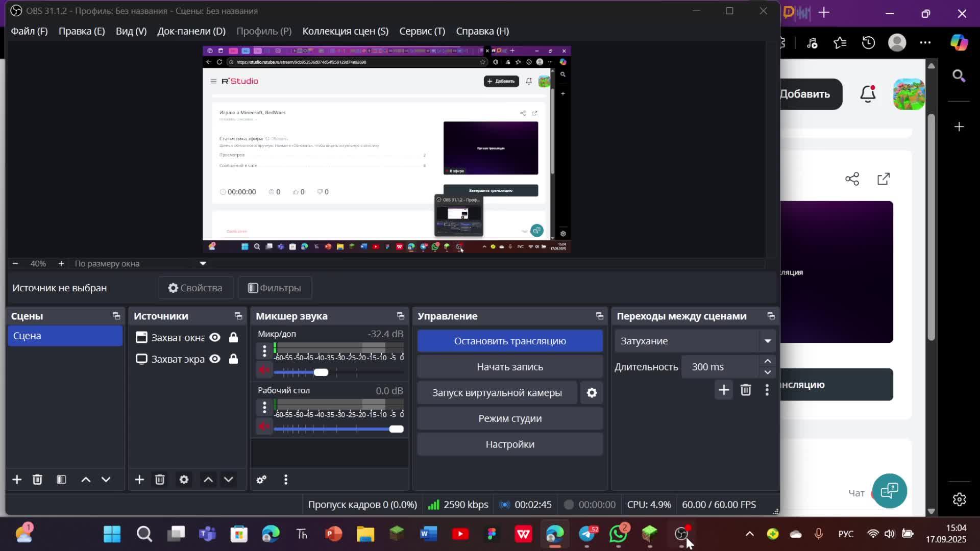Adjust the Рабочий стол volume slider

396,429
